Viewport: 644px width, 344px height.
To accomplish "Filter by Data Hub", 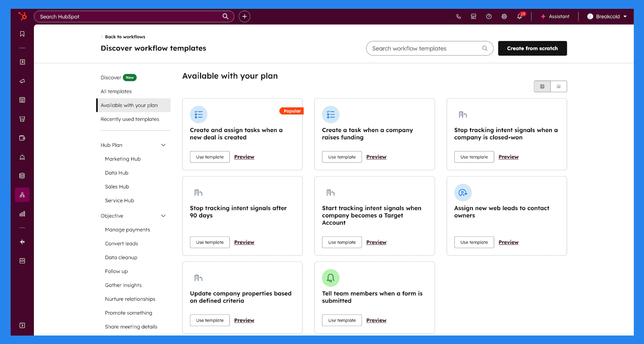I will click(x=117, y=173).
